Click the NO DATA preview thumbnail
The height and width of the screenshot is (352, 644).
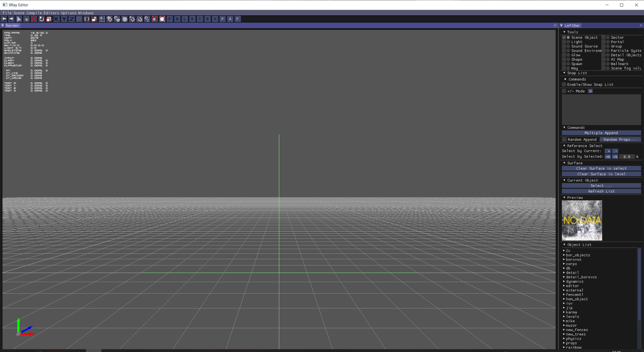(582, 220)
